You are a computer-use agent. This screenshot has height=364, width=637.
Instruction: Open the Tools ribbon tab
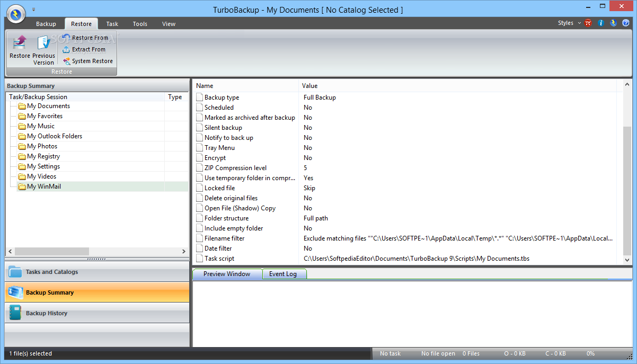tap(140, 24)
